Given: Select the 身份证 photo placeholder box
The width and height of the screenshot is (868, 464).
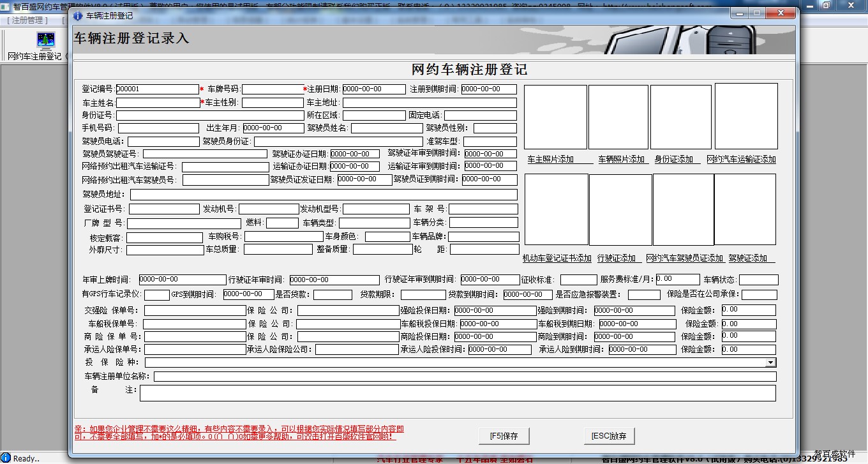Looking at the screenshot, I should point(681,117).
